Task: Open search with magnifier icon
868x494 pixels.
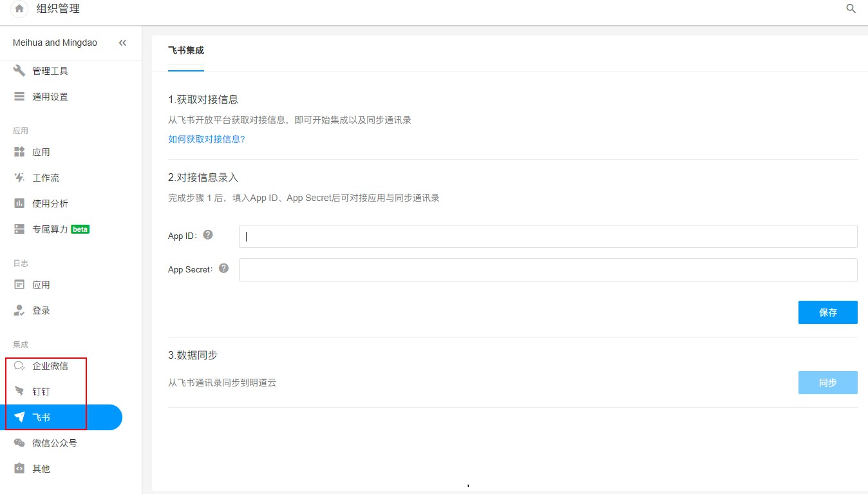Action: click(x=851, y=9)
